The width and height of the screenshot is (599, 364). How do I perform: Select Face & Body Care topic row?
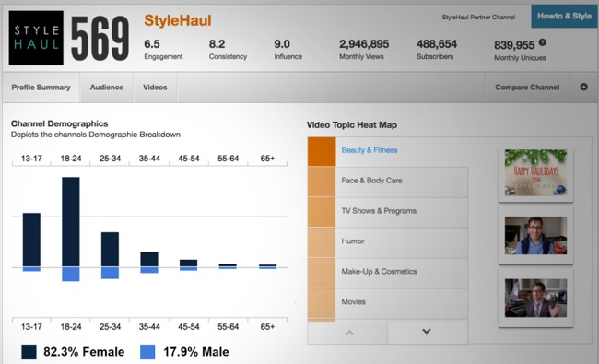388,181
